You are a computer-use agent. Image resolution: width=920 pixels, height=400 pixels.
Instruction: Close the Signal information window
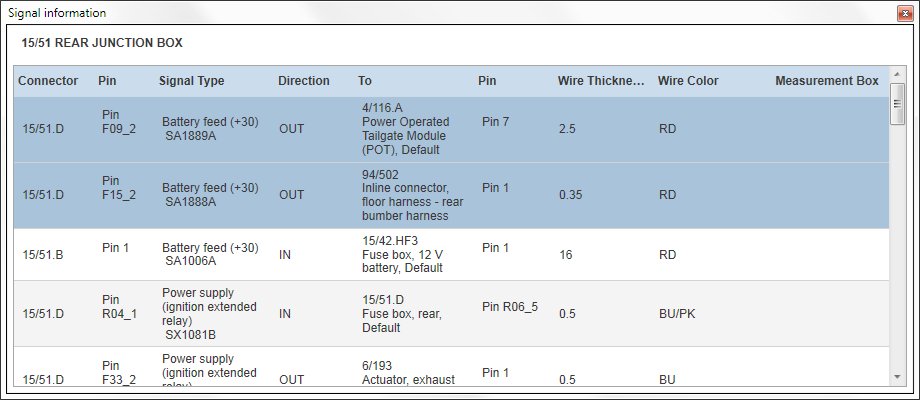tap(905, 14)
